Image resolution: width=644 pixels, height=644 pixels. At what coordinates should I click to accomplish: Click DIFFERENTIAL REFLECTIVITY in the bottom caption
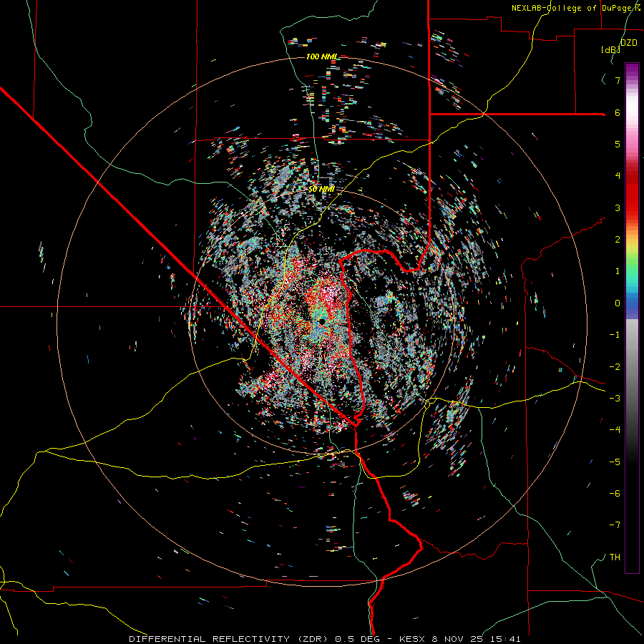209,639
